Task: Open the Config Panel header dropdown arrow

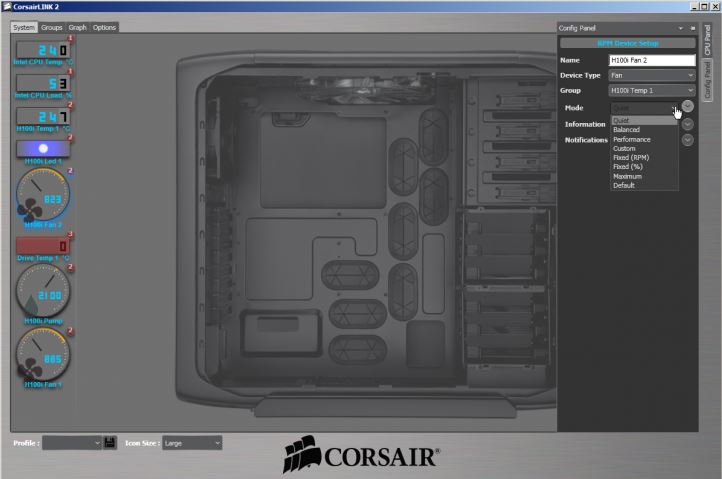Action: (681, 28)
